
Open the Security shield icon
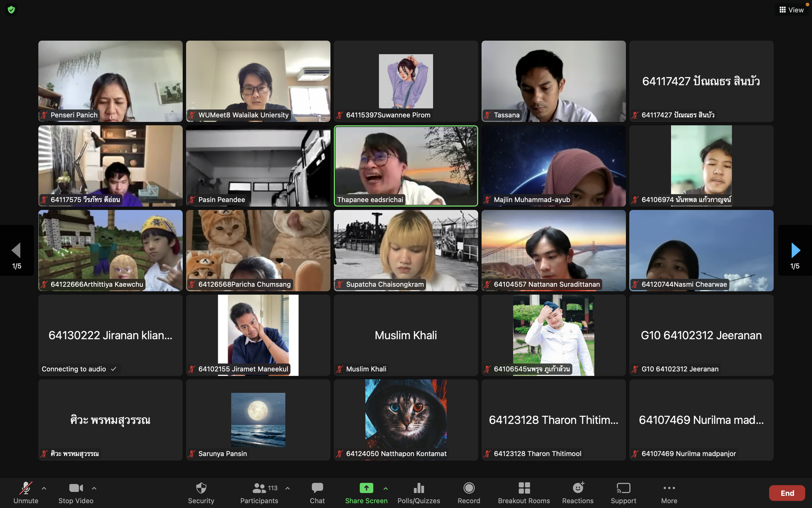click(201, 488)
